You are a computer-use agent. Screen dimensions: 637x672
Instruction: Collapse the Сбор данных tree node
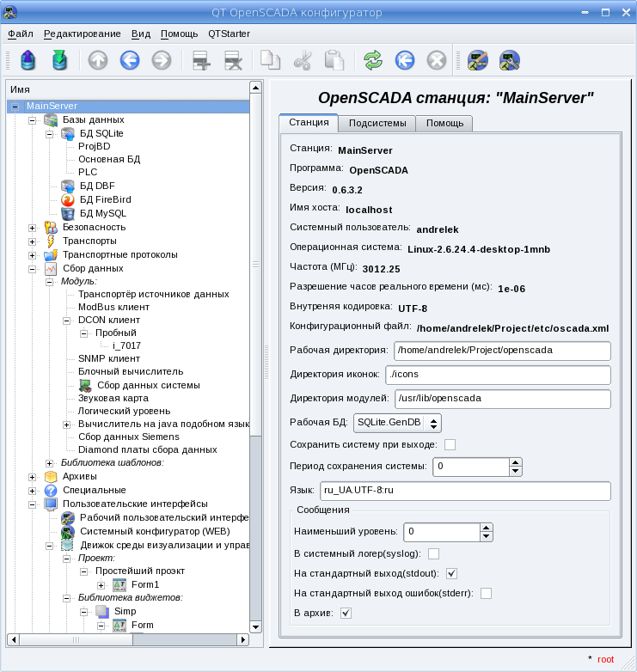[x=33, y=268]
